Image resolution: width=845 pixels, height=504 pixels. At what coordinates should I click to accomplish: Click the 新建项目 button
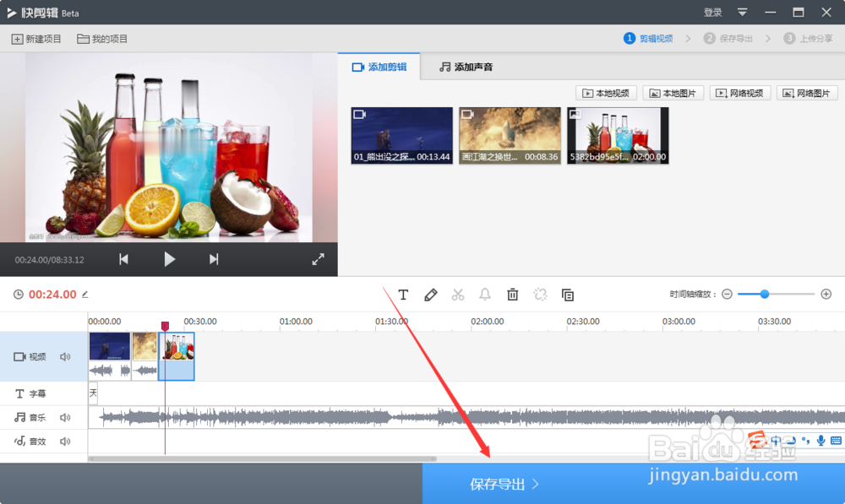[36, 39]
